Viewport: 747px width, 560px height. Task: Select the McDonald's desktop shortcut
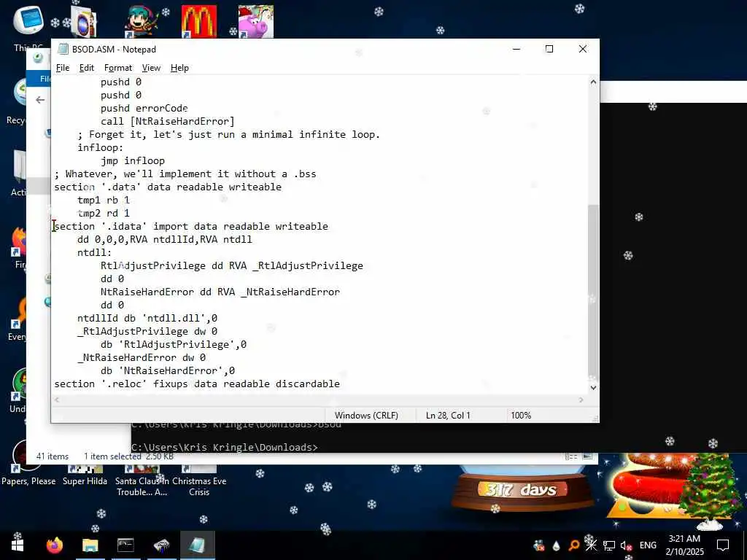pyautogui.click(x=198, y=21)
